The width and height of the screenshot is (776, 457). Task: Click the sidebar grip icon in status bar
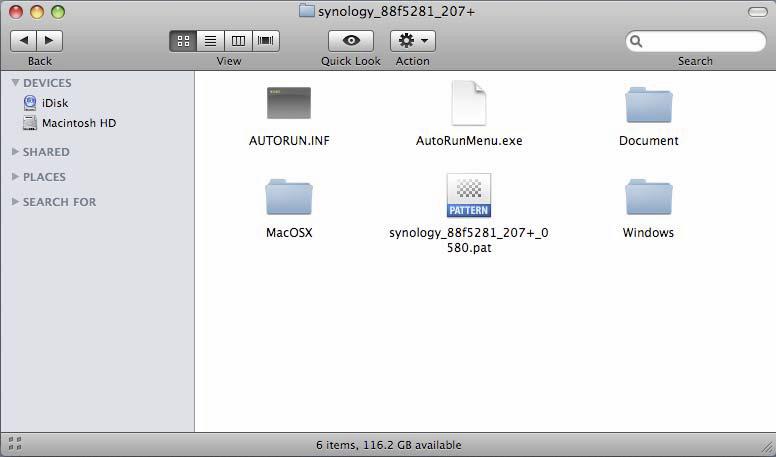point(15,444)
